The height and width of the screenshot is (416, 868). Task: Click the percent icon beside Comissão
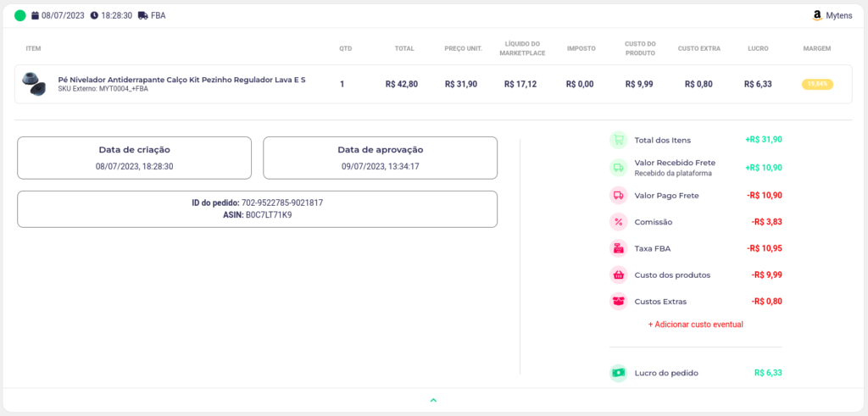618,222
